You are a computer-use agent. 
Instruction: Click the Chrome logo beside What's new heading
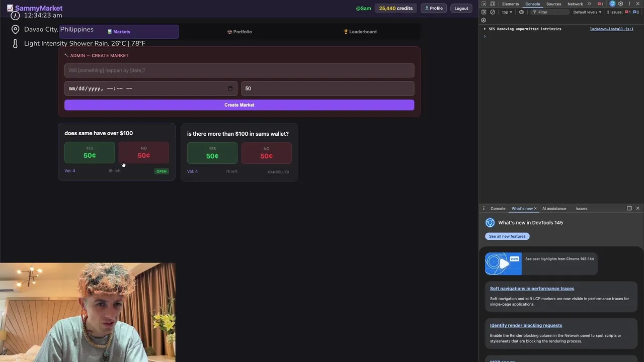[490, 222]
